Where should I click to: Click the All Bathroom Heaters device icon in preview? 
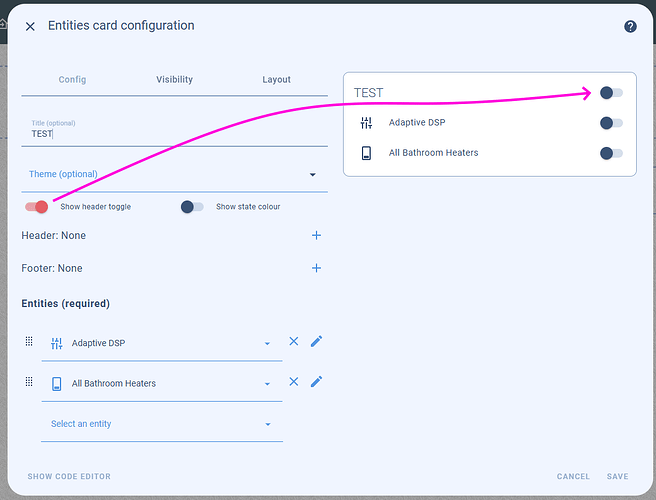point(366,153)
